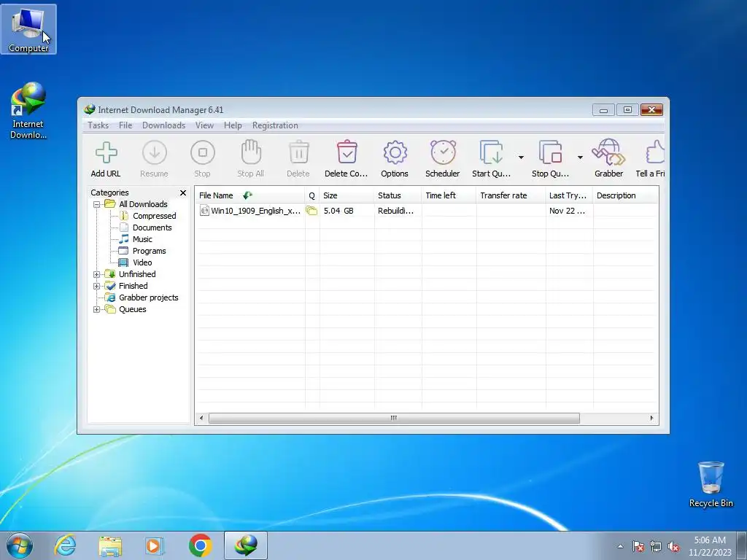Expand the Finished tree node
Viewport: 747px width, 560px height.
[x=97, y=286]
